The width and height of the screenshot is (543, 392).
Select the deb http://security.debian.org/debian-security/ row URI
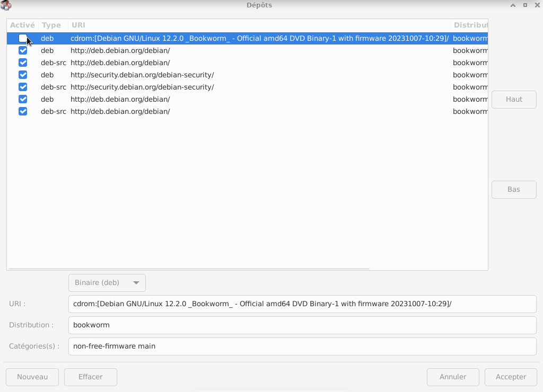142,75
